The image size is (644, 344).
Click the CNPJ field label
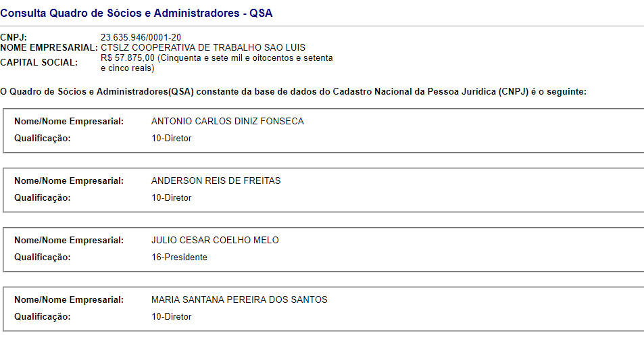pyautogui.click(x=14, y=37)
